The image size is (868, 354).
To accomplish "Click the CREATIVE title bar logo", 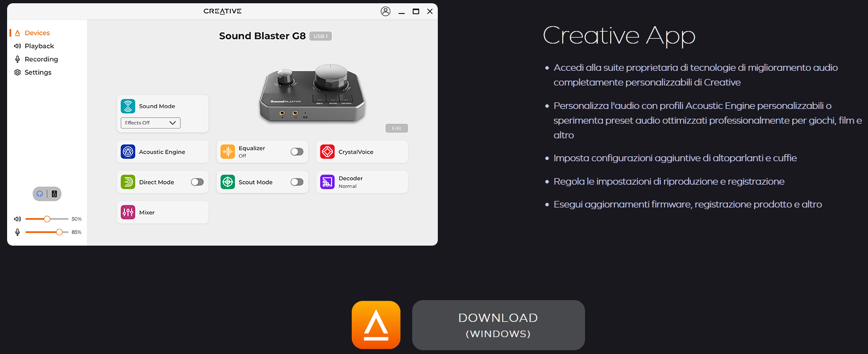I will point(222,11).
